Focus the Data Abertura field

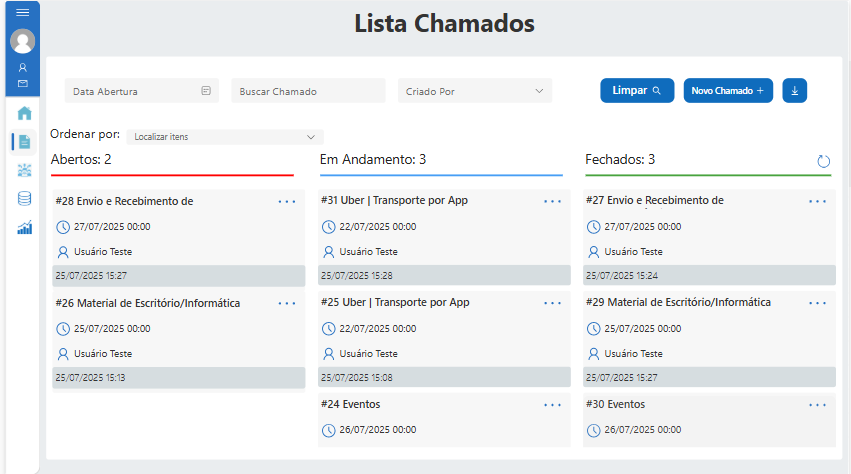142,91
